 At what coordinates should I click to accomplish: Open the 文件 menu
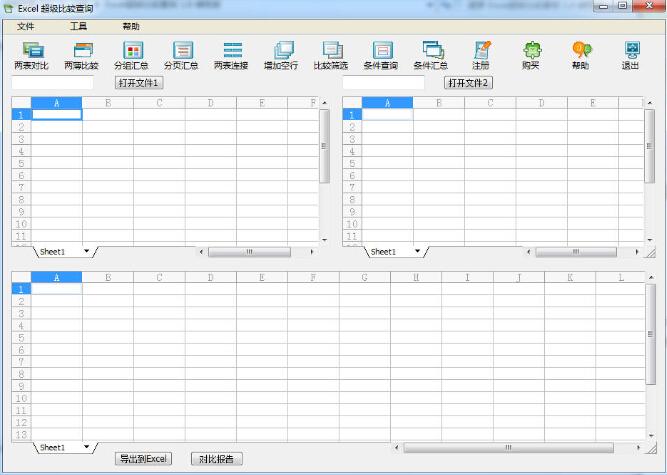click(x=26, y=26)
